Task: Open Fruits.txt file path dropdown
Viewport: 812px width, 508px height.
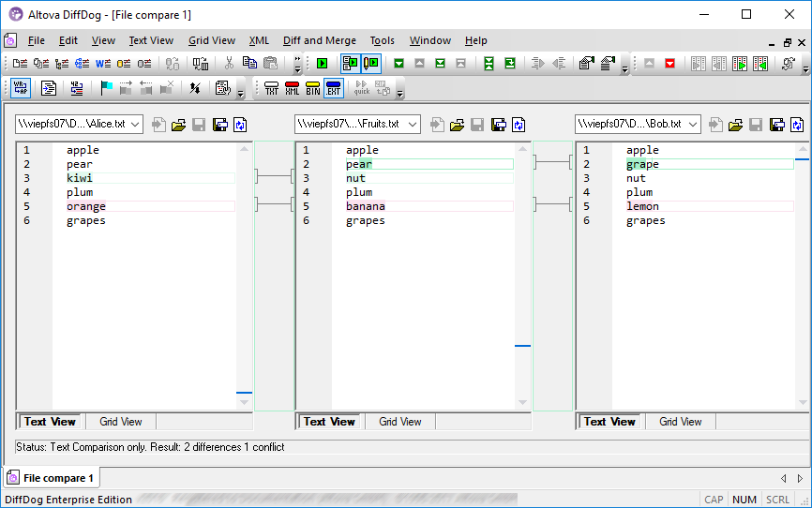Action: [x=413, y=125]
